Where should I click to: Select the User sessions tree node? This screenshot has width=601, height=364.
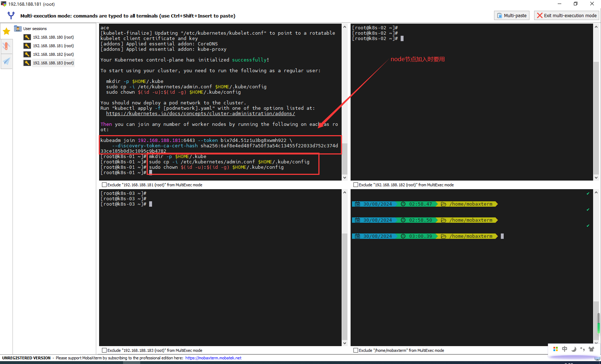click(35, 29)
